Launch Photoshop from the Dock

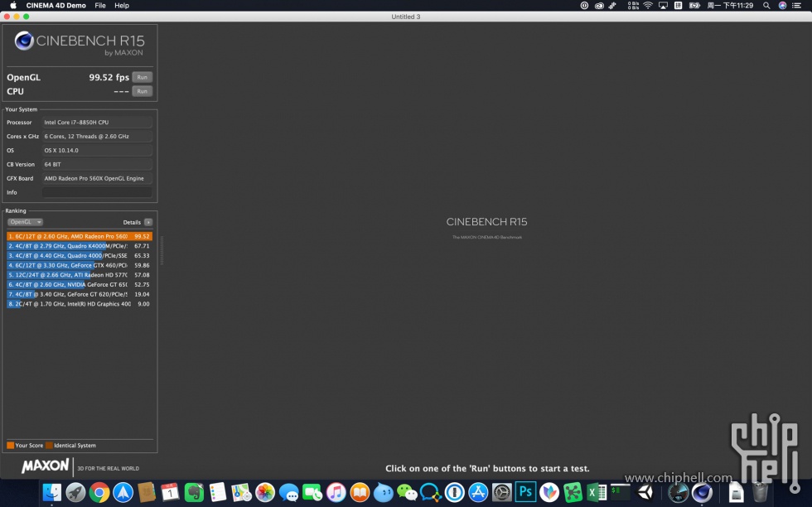[x=525, y=492]
